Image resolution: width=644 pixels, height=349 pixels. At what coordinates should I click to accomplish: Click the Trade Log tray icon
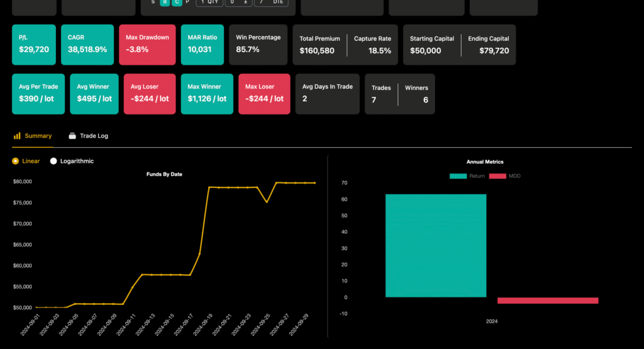tap(72, 136)
